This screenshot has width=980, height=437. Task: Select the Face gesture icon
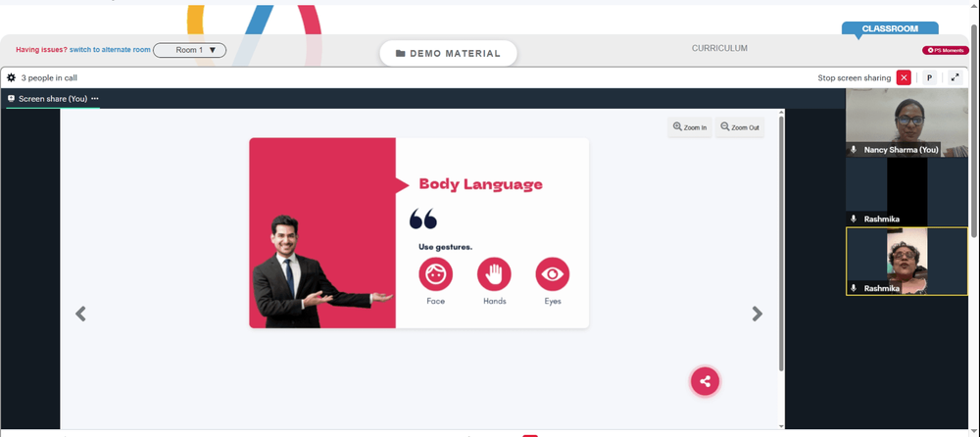click(x=436, y=274)
